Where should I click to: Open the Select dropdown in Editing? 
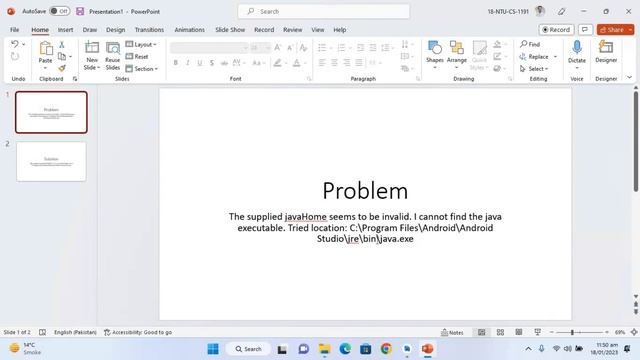click(x=534, y=69)
